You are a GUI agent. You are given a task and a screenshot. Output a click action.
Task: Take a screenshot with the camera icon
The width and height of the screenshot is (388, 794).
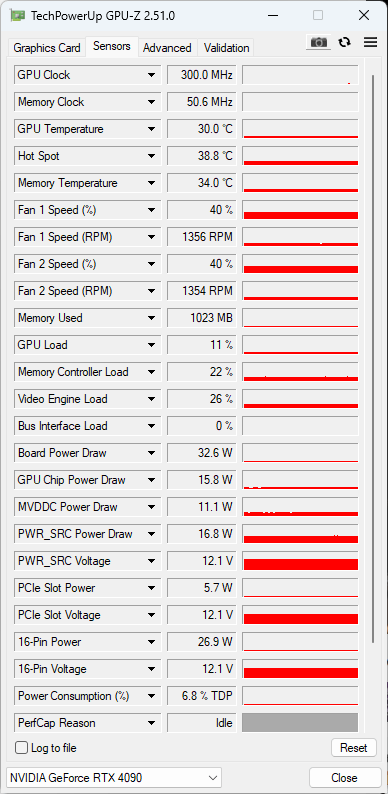[x=319, y=42]
